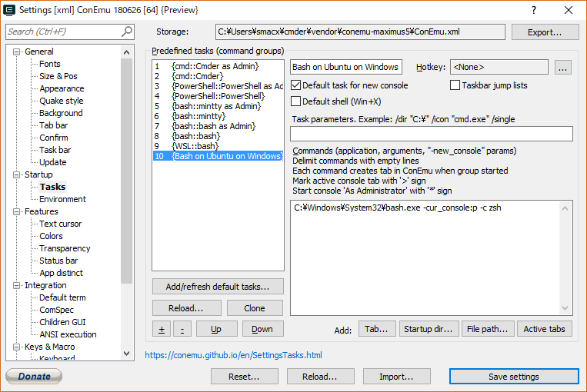This screenshot has width=587, height=392.
Task: Collapse the Startup tree node
Action: [16, 174]
